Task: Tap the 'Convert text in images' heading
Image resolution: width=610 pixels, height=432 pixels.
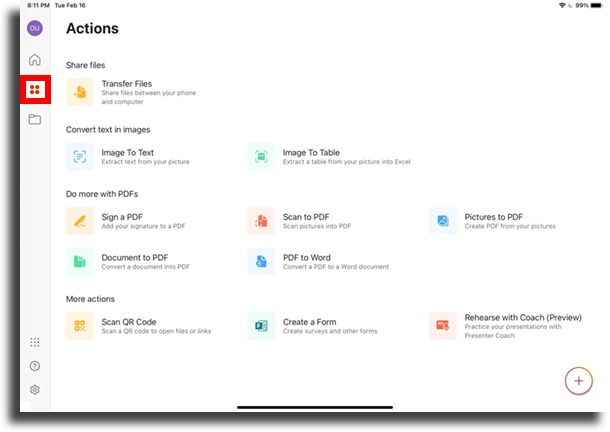Action: click(x=108, y=130)
